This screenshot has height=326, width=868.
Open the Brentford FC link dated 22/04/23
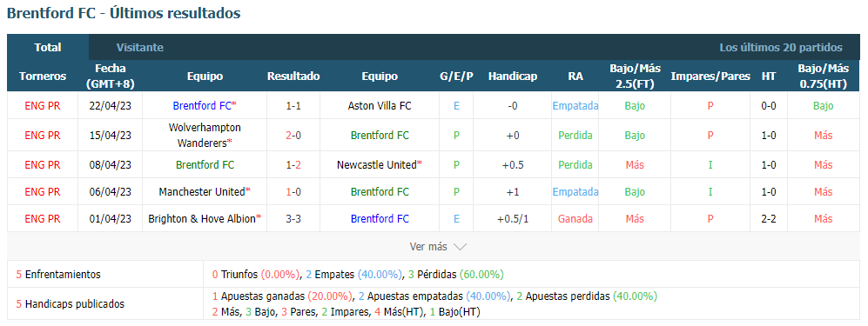coord(203,105)
